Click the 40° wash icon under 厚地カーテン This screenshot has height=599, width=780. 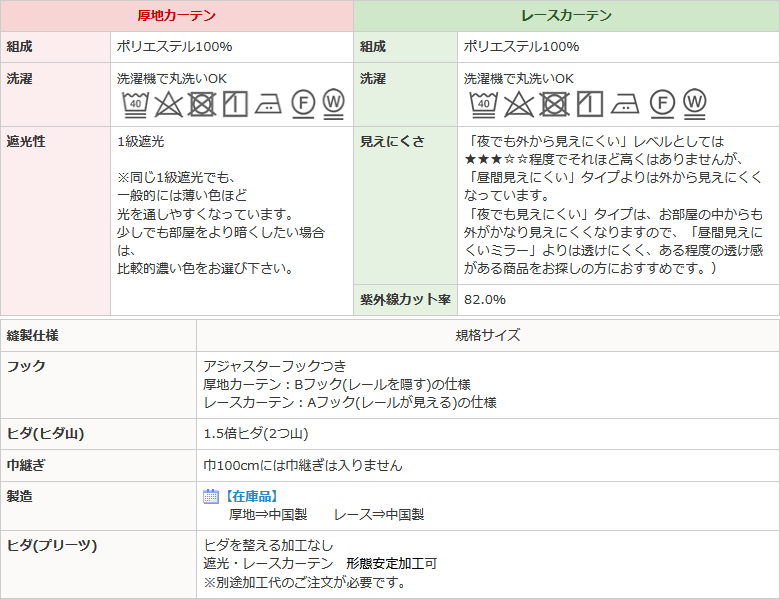tap(135, 103)
